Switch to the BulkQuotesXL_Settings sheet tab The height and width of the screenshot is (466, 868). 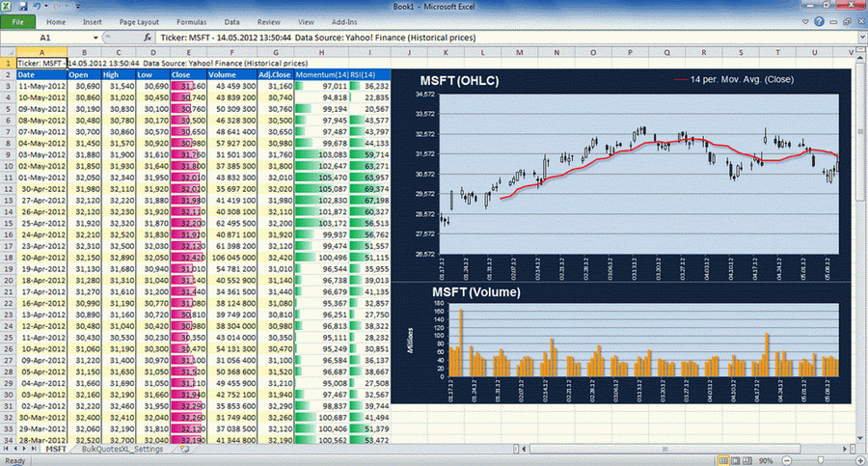pos(122,450)
